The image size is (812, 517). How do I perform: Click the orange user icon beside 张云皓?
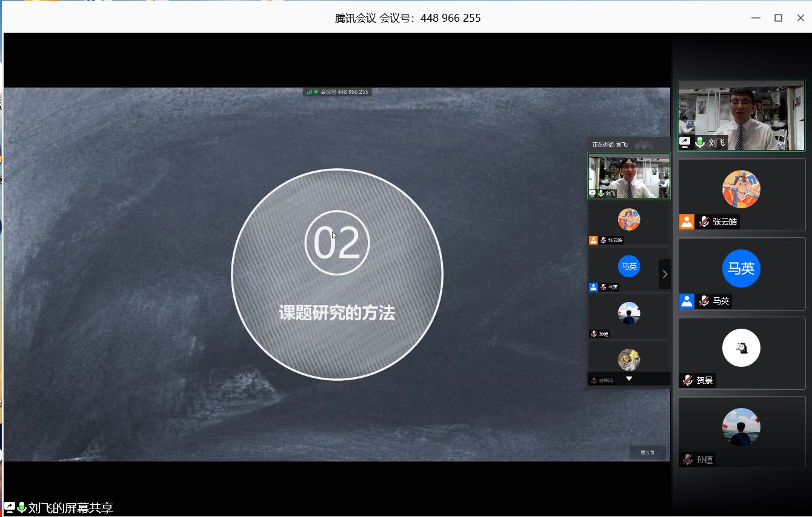687,222
